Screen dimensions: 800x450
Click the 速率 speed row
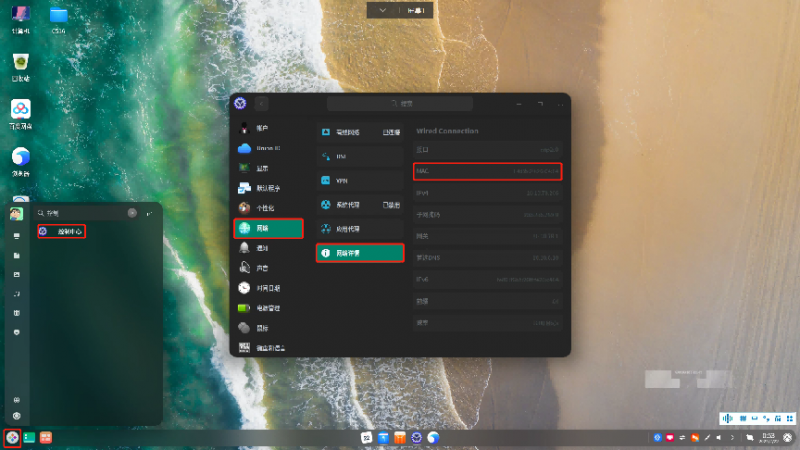click(488, 323)
